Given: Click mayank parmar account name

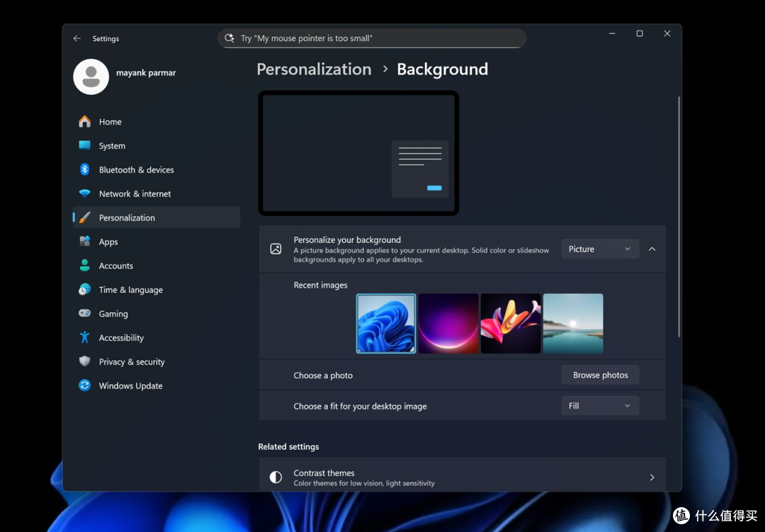Looking at the screenshot, I should (146, 73).
